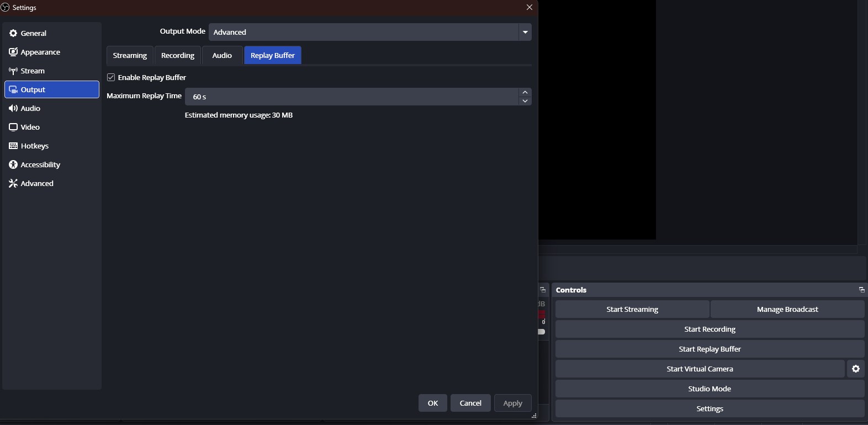
Task: Switch to the Streaming tab
Action: [x=130, y=55]
